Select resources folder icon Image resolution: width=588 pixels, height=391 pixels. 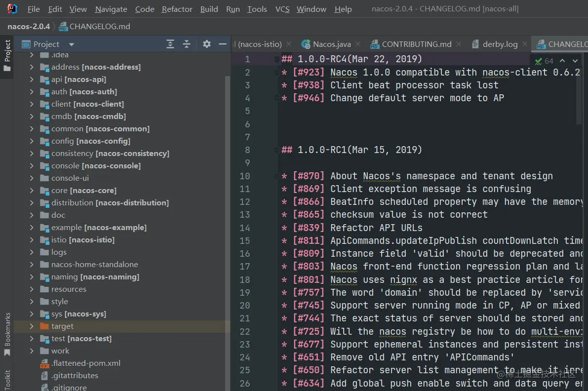44,289
